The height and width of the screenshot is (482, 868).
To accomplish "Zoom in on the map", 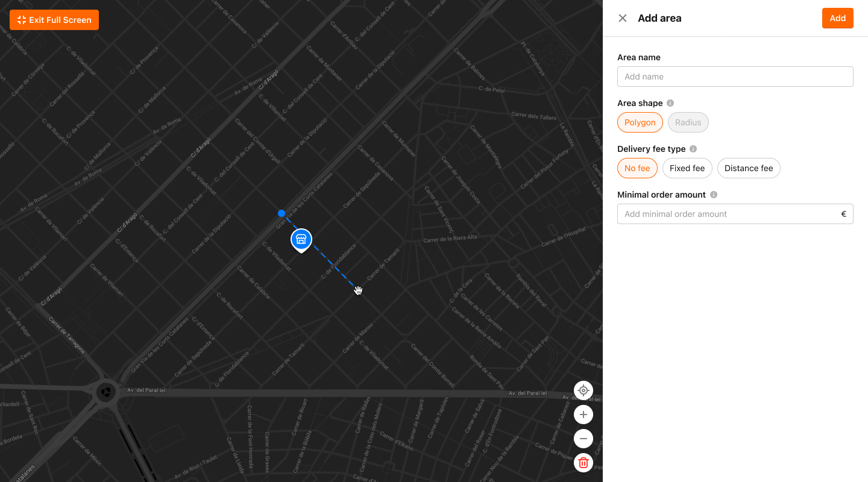I will pos(583,415).
